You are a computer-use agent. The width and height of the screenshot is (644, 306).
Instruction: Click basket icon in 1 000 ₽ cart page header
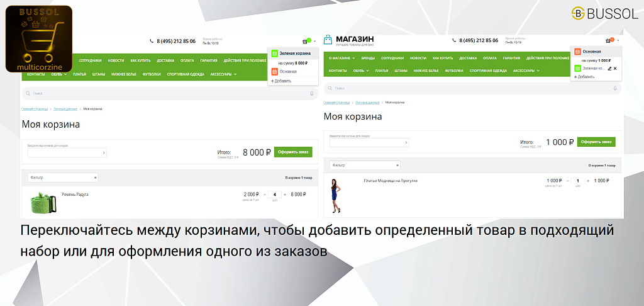point(608,41)
